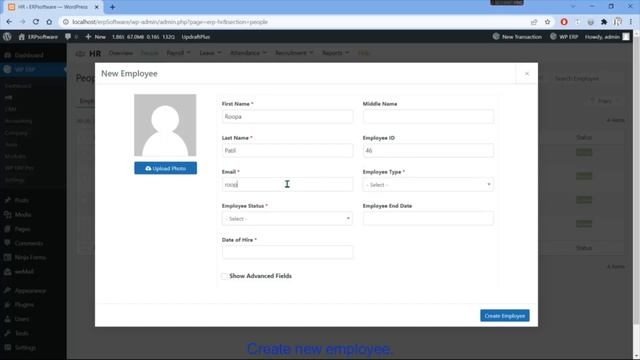The height and width of the screenshot is (360, 640).
Task: Open the Pages icon in sidebar
Action: point(7,229)
